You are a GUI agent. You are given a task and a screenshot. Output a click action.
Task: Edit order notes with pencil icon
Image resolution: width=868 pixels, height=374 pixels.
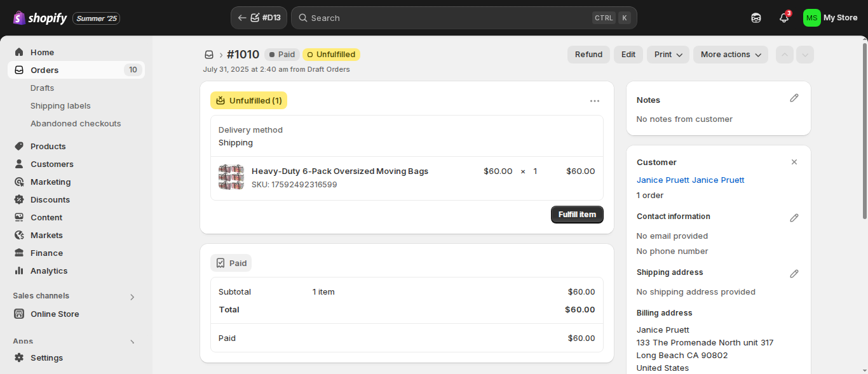794,98
